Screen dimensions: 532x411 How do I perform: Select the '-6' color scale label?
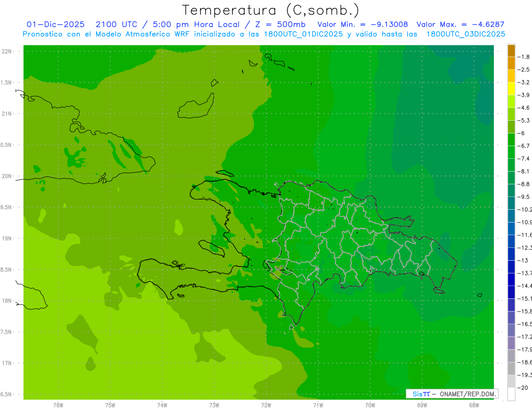pos(522,133)
